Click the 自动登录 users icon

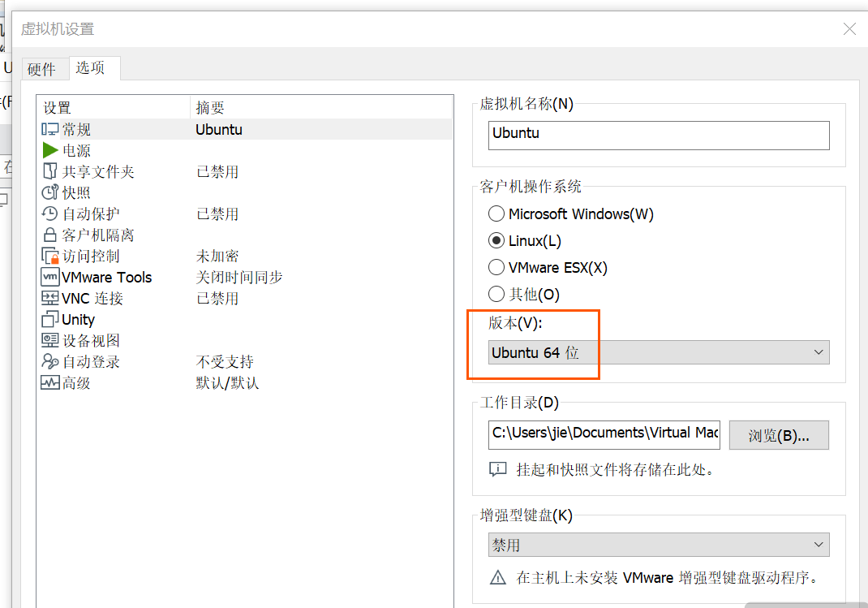(x=49, y=361)
